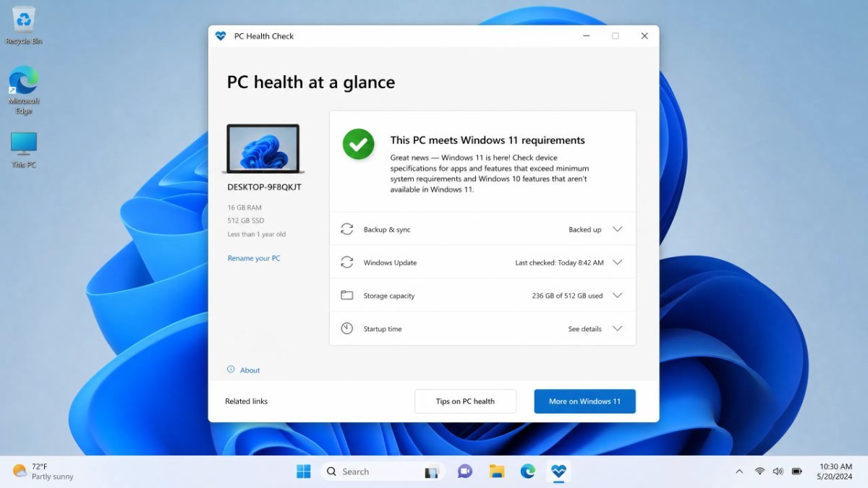868x488 pixels.
Task: Click the taskbar Search box
Action: click(383, 471)
